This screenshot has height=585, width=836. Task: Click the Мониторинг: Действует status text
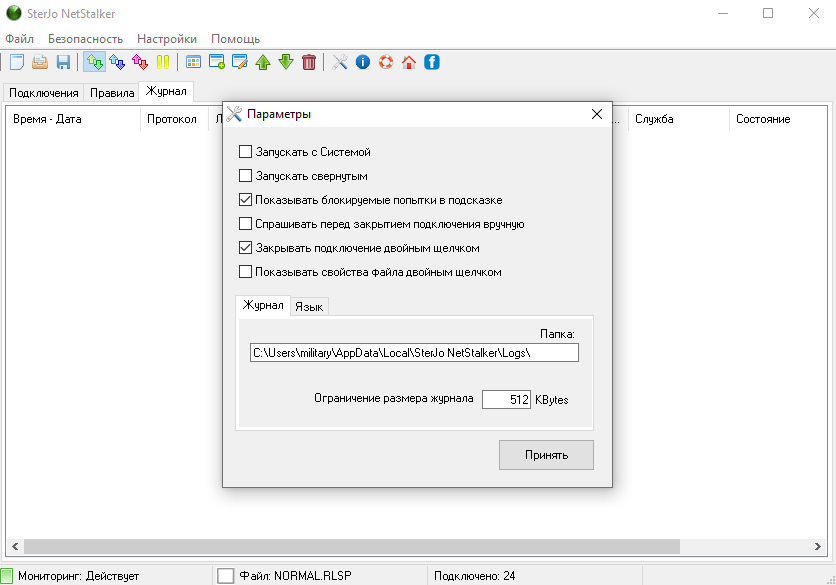(78, 576)
